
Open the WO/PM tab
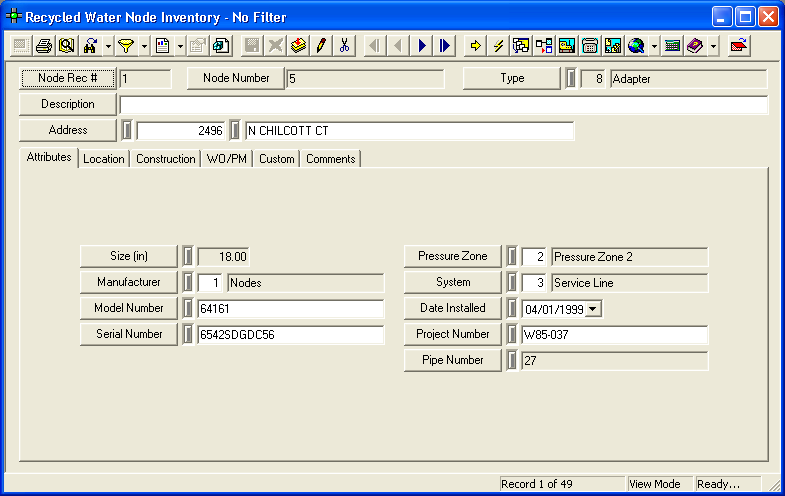227,159
